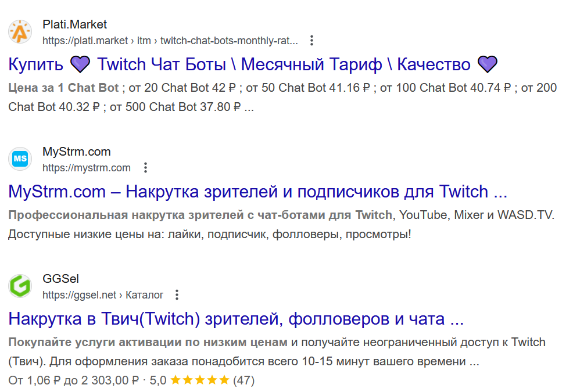The width and height of the screenshot is (573, 392).
Task: Click the Plati.Market orange favicon
Action: pos(20,32)
